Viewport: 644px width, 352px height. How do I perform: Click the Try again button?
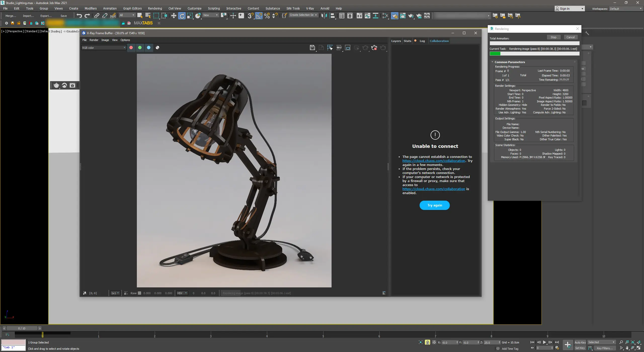click(434, 205)
